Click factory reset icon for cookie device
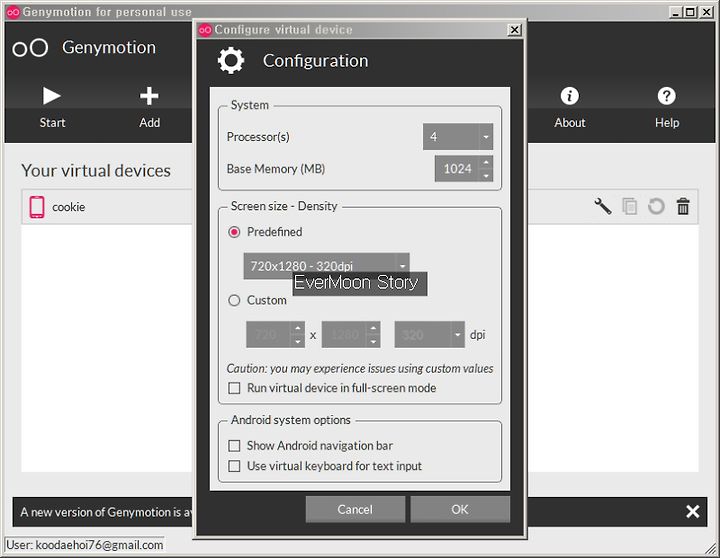 coord(656,206)
